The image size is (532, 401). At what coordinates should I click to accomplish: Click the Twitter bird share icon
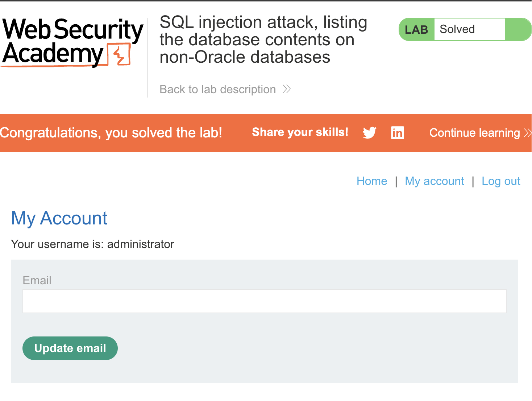pos(370,133)
